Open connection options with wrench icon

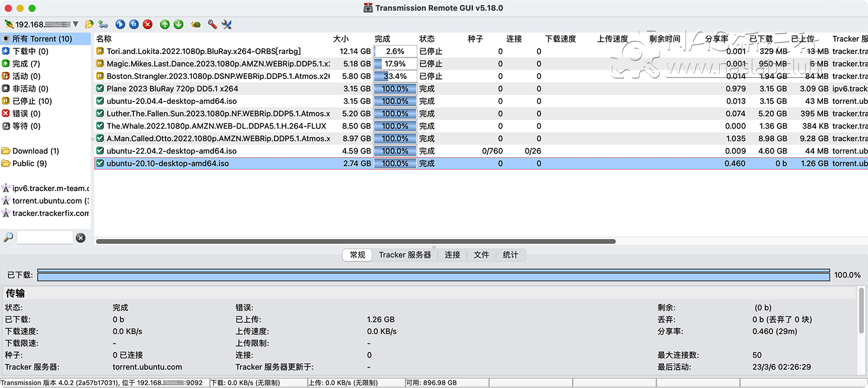210,24
